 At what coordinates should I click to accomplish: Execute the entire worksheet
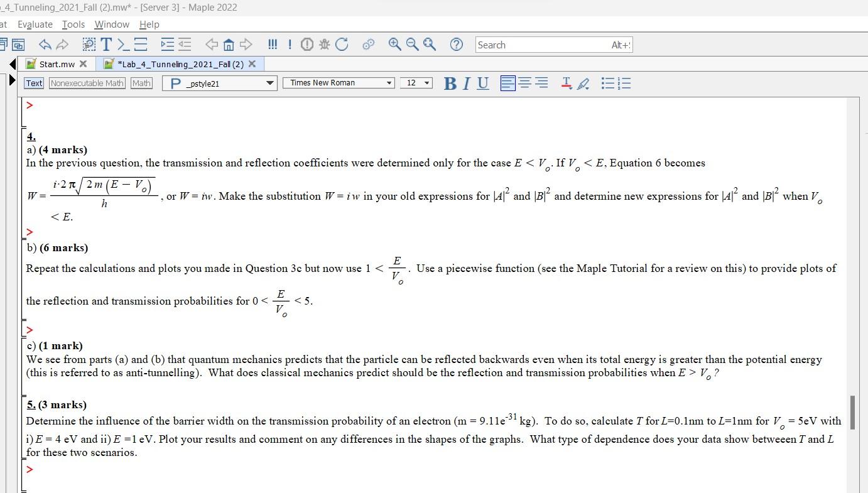click(273, 44)
